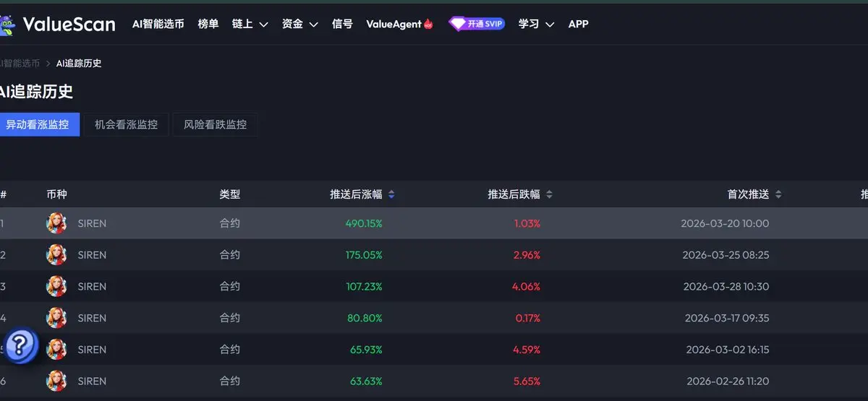Click the 1.03% drop value
Screen dimensions: 868x401
coord(527,223)
